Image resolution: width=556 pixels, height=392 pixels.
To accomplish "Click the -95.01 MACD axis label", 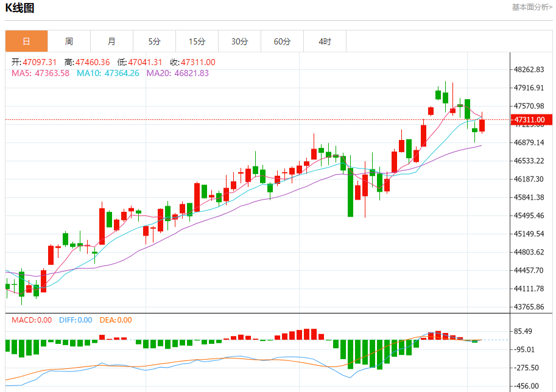I will point(524,350).
